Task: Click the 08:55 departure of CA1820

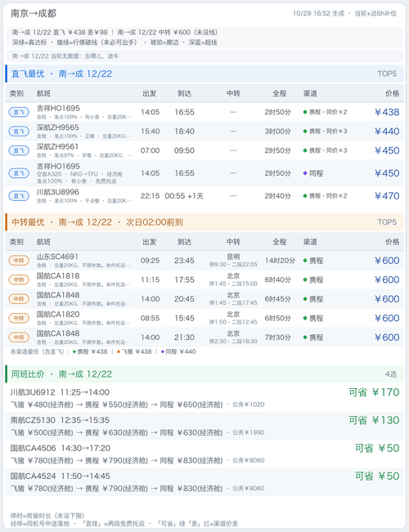Action: coord(151,318)
